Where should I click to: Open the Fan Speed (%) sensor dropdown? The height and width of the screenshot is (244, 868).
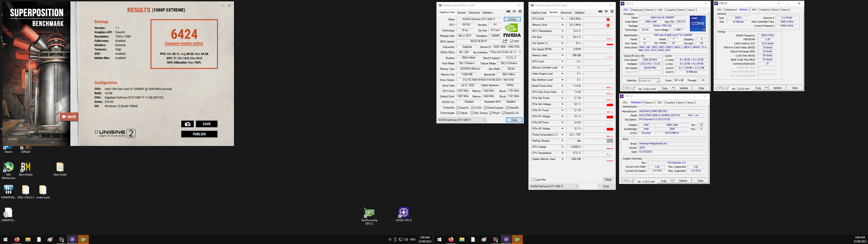562,43
